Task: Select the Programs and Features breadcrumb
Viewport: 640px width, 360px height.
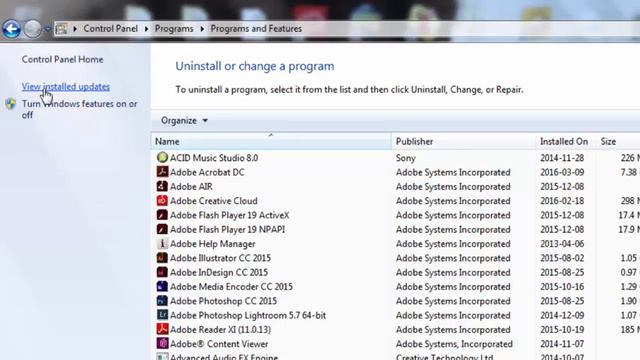Action: coord(256,29)
